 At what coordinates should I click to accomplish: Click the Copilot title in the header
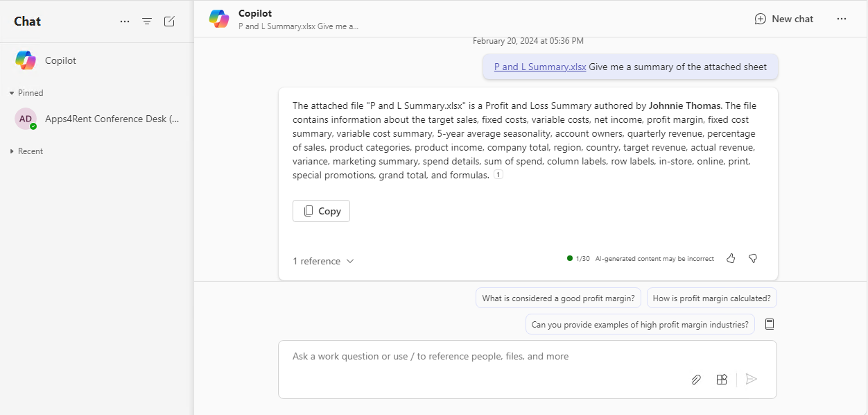coord(255,13)
